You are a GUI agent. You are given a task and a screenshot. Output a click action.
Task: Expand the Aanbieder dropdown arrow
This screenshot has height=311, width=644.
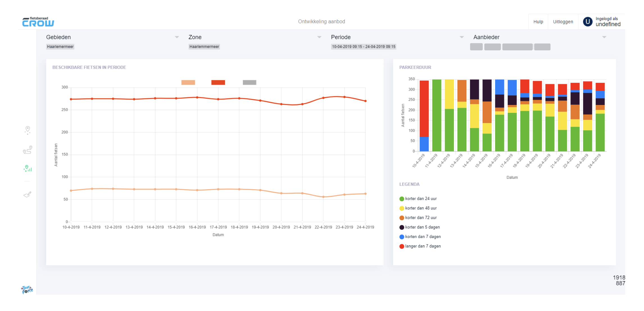click(604, 37)
